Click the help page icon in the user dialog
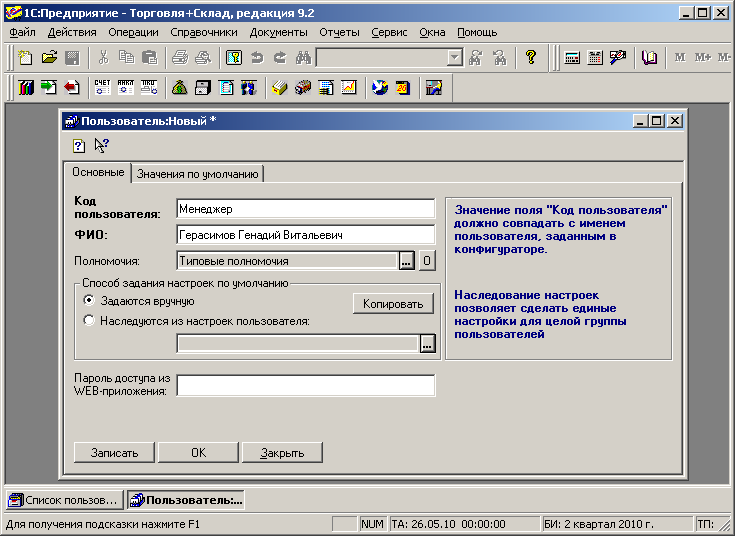The image size is (735, 536). (79, 146)
